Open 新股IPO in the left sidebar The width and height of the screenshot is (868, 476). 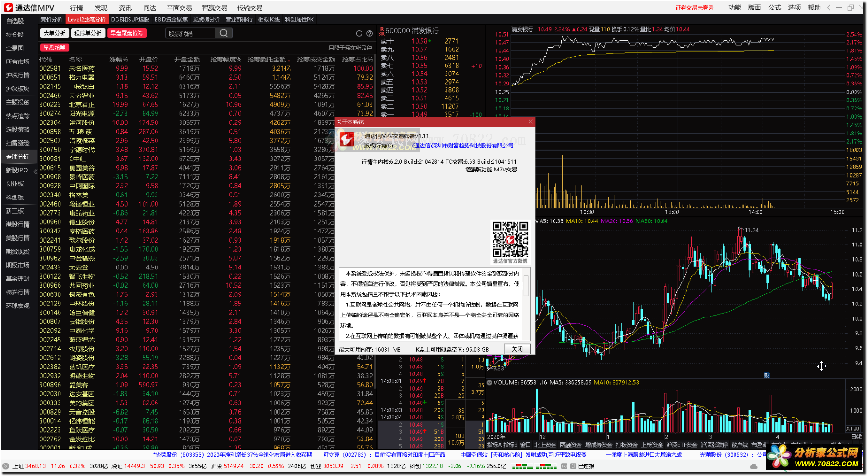[17, 170]
